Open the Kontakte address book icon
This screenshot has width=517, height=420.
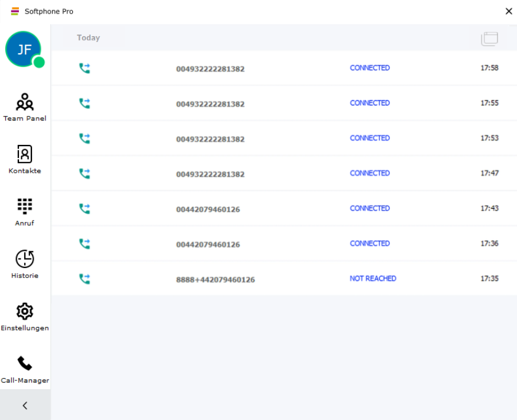click(25, 154)
